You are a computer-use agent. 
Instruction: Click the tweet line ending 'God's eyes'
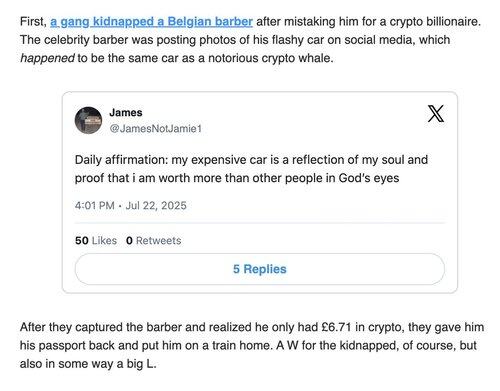tap(237, 178)
